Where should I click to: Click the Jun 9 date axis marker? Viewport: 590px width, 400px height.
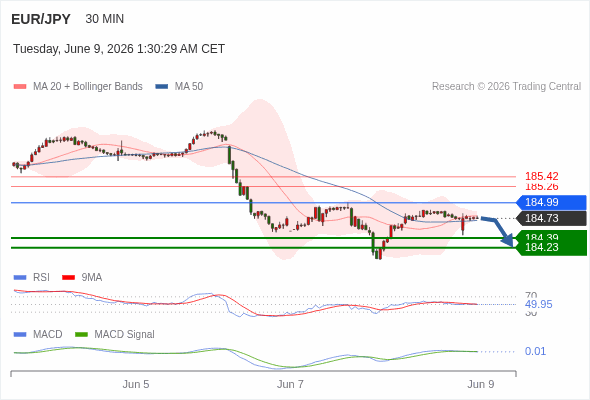point(481,385)
